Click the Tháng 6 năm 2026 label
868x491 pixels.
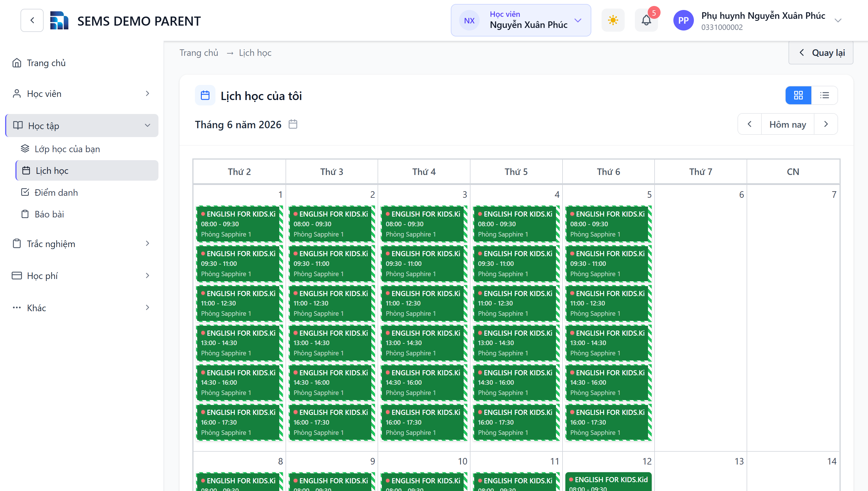[x=238, y=125]
